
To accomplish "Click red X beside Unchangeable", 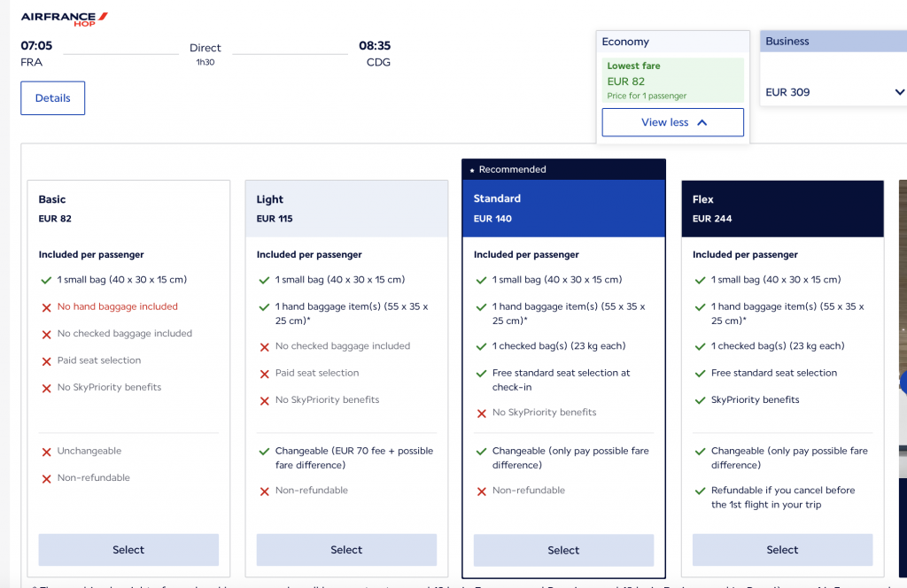I will pyautogui.click(x=46, y=452).
